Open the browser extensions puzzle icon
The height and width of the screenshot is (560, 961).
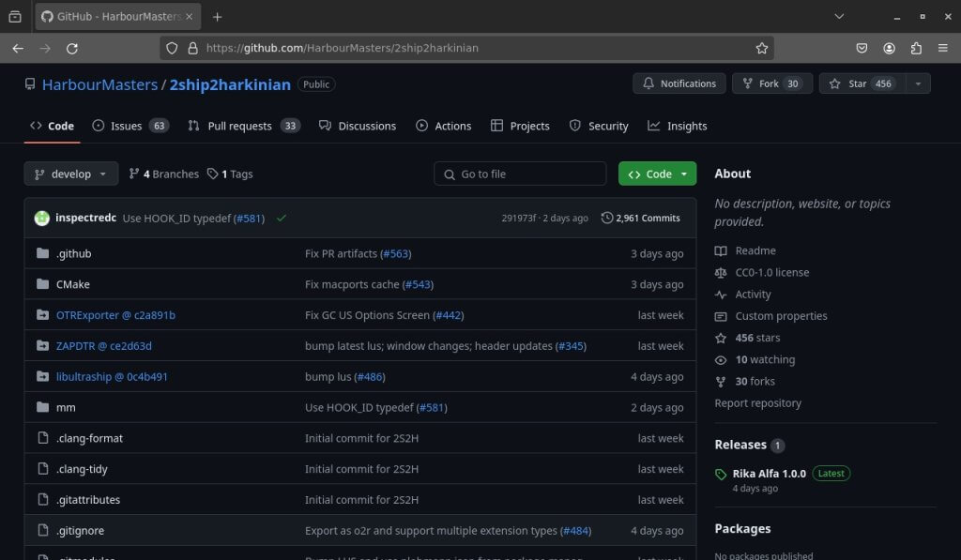pyautogui.click(x=916, y=48)
